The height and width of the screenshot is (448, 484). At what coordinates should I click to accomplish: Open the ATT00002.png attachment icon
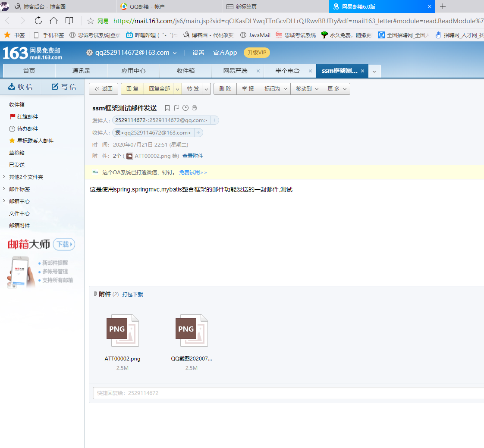123,330
